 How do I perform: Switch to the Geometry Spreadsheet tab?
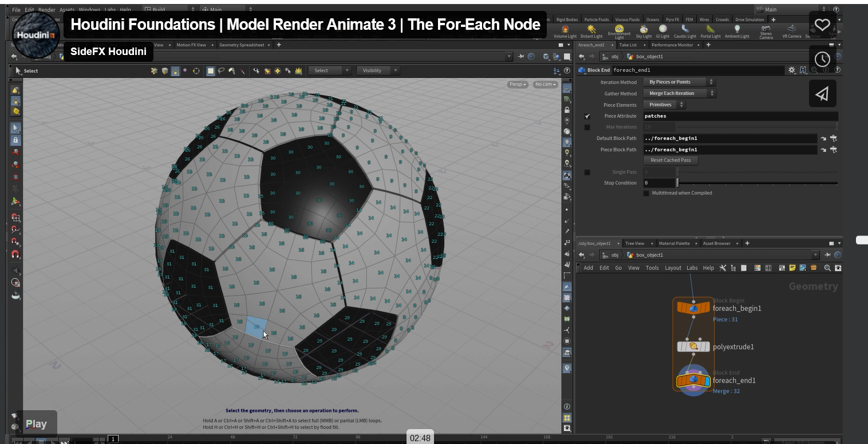[x=242, y=45]
